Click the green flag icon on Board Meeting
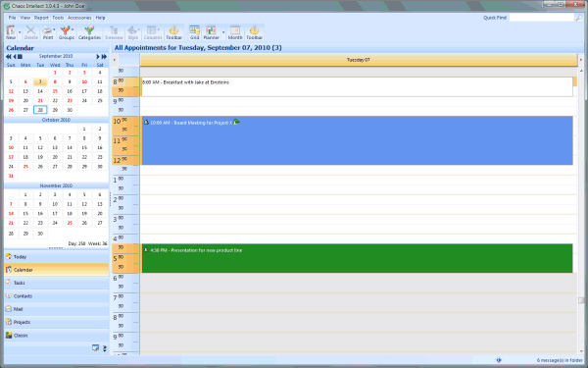The width and height of the screenshot is (588, 368). (236, 122)
